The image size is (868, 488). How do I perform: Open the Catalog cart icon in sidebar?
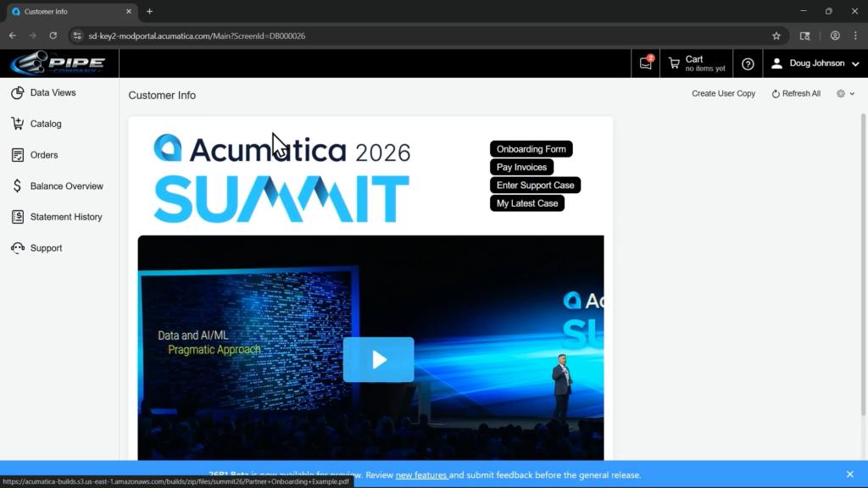click(17, 124)
